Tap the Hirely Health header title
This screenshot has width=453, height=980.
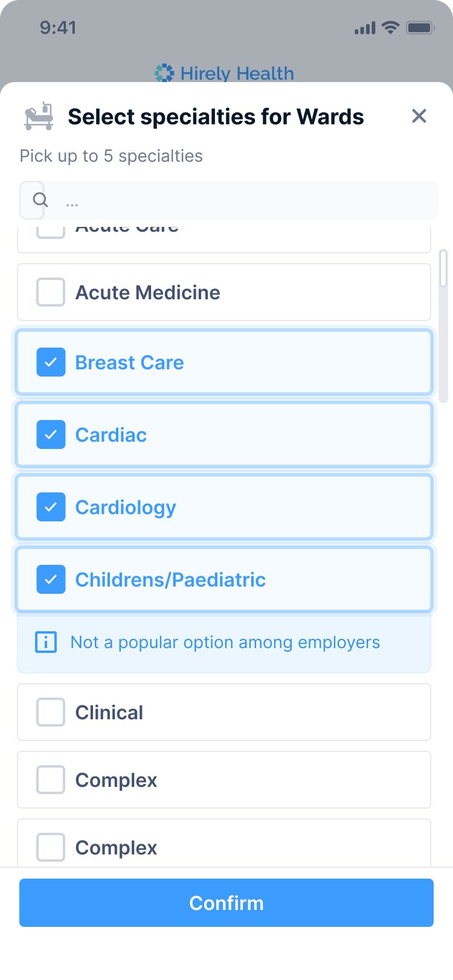237,74
